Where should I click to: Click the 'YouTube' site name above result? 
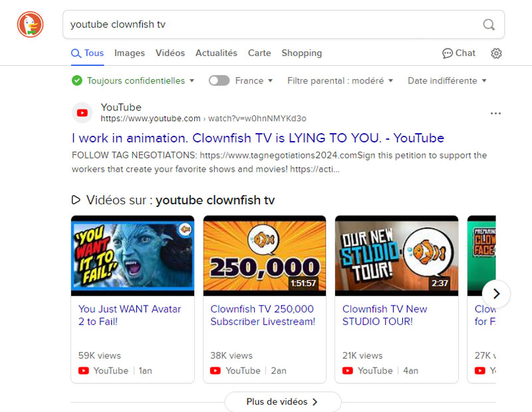pos(121,107)
